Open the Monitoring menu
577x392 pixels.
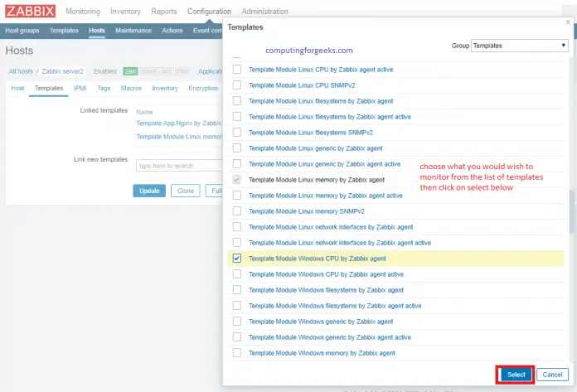83,12
